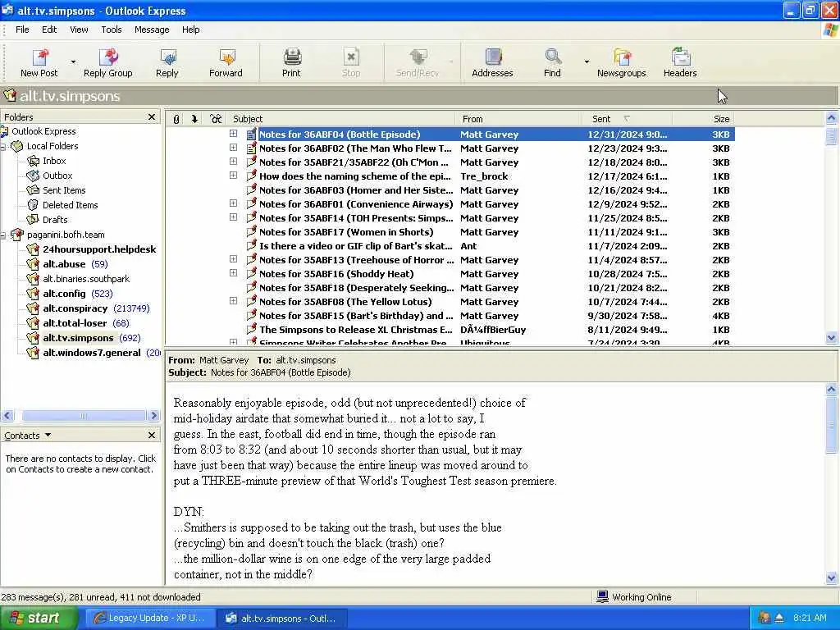Click the Headers toolbar icon
This screenshot has height=630, width=840.
pyautogui.click(x=680, y=57)
